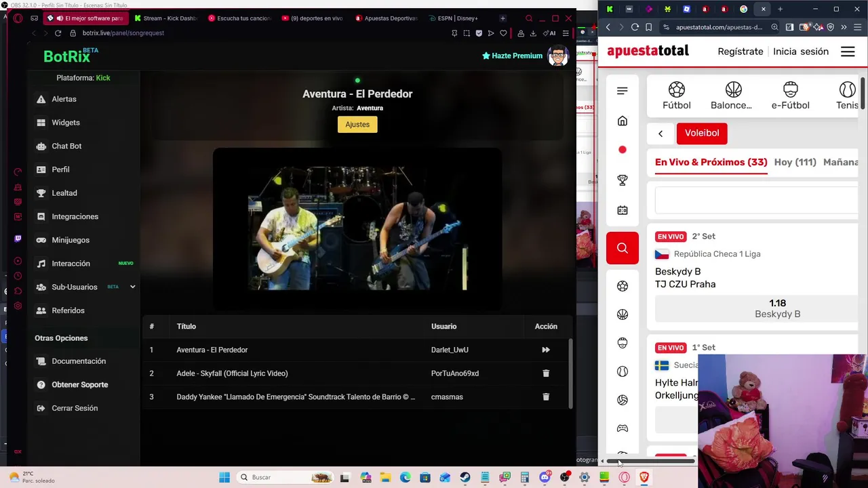
Task: Bet on Beskydy B at 1.18 odds
Action: 757,308
